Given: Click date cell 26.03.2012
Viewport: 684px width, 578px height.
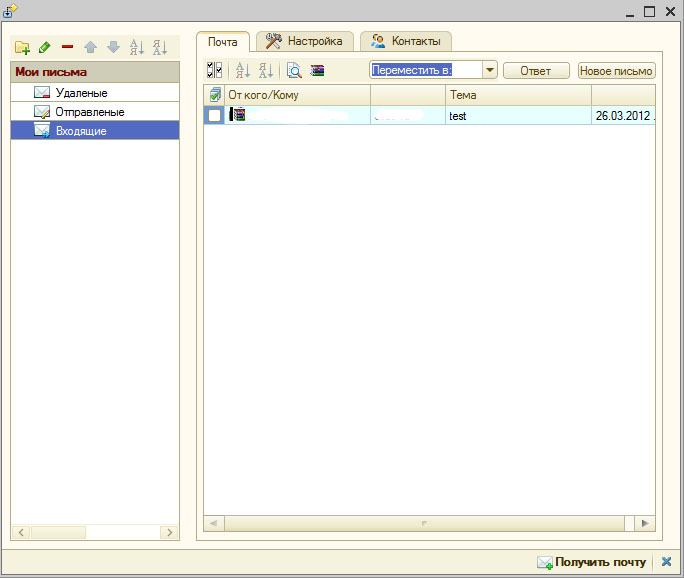Looking at the screenshot, I should click(x=623, y=116).
